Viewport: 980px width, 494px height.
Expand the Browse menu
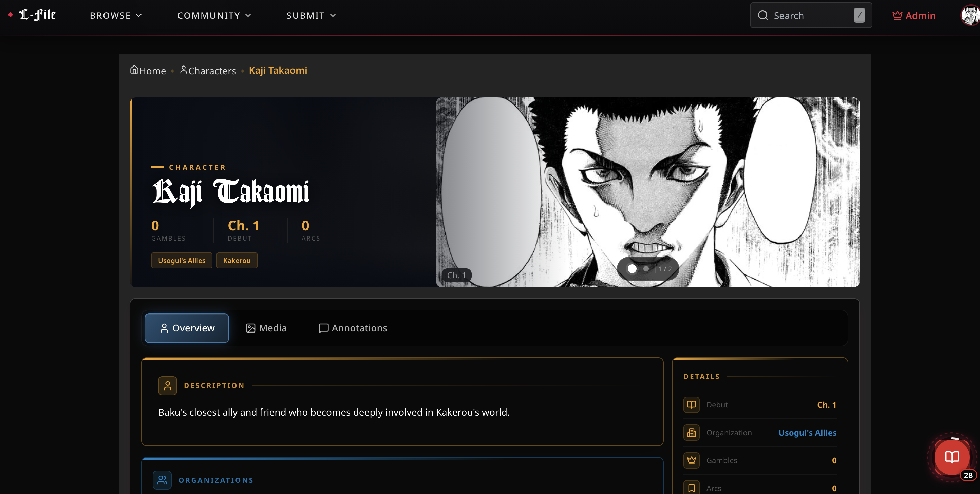click(116, 16)
